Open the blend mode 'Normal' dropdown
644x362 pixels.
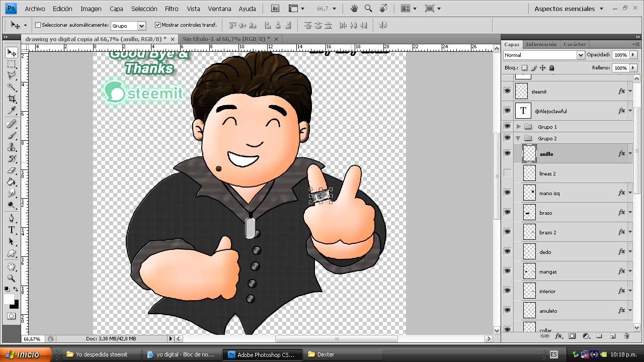[x=543, y=55]
